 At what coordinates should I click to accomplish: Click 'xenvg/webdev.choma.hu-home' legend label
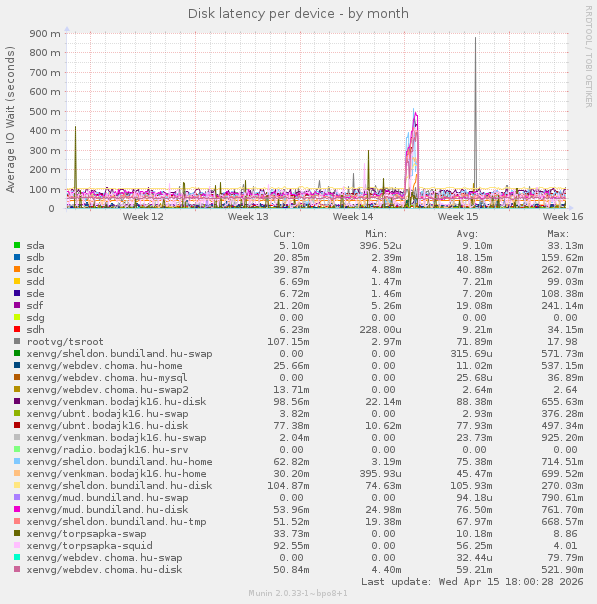tap(104, 366)
